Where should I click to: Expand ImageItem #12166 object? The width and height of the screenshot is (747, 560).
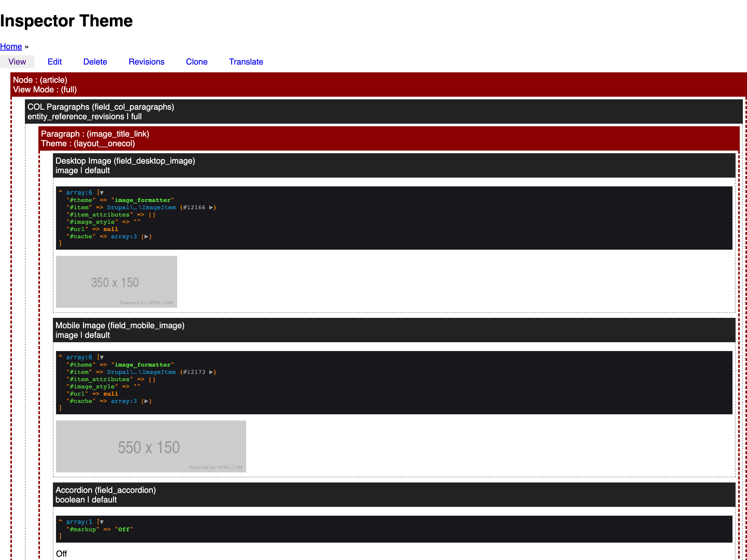pos(211,207)
